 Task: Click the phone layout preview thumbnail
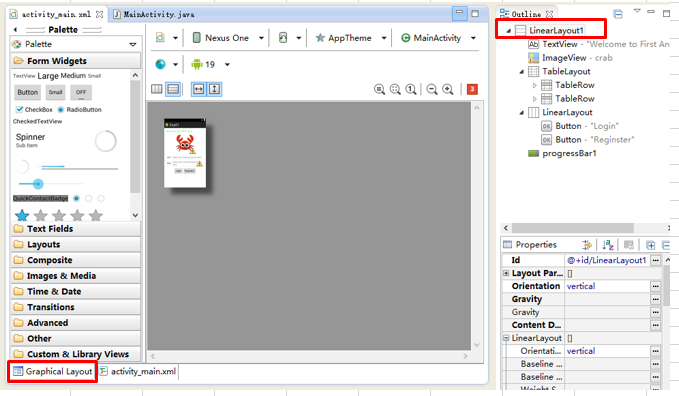point(185,153)
